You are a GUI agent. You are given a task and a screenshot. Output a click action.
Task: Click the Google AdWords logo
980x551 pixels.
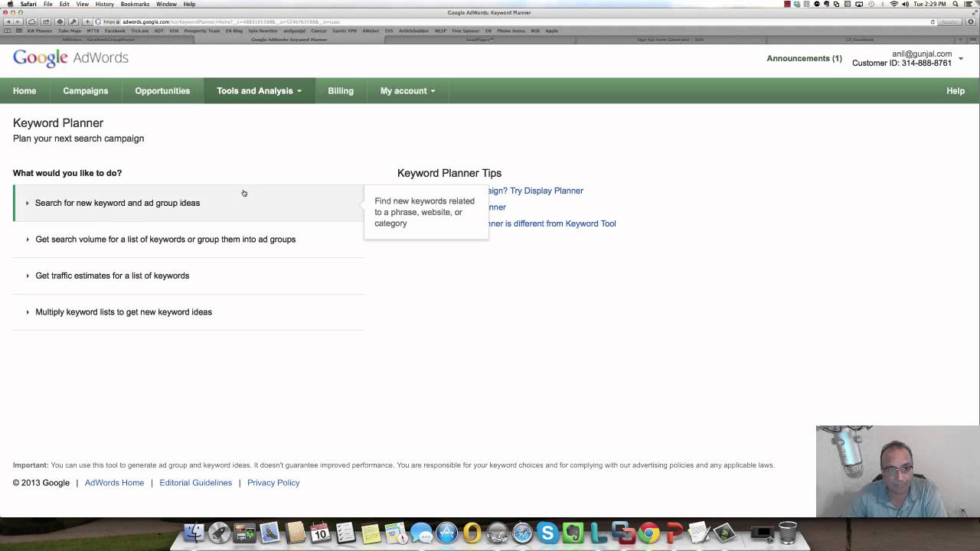click(x=70, y=58)
